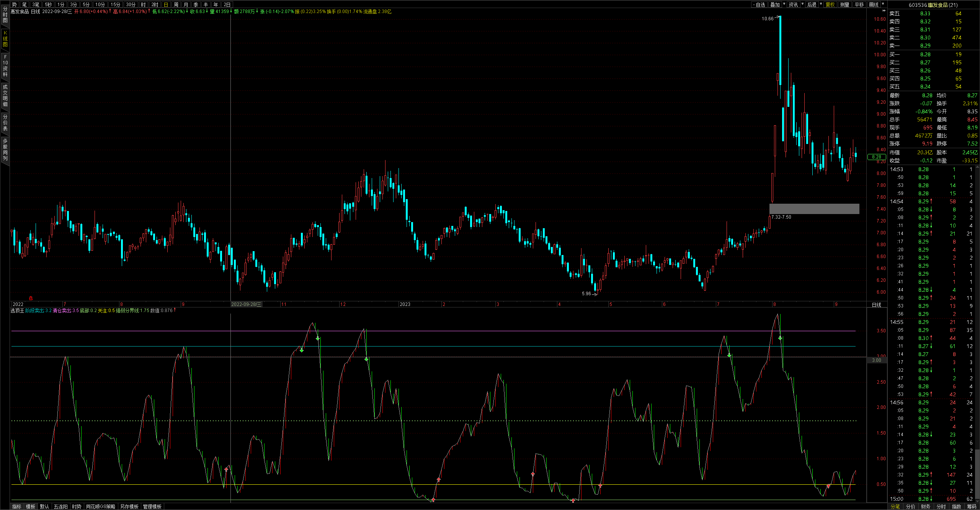This screenshot has width=980, height=510.
Task: Switch chart to 5分 interval
Action: coord(86,5)
